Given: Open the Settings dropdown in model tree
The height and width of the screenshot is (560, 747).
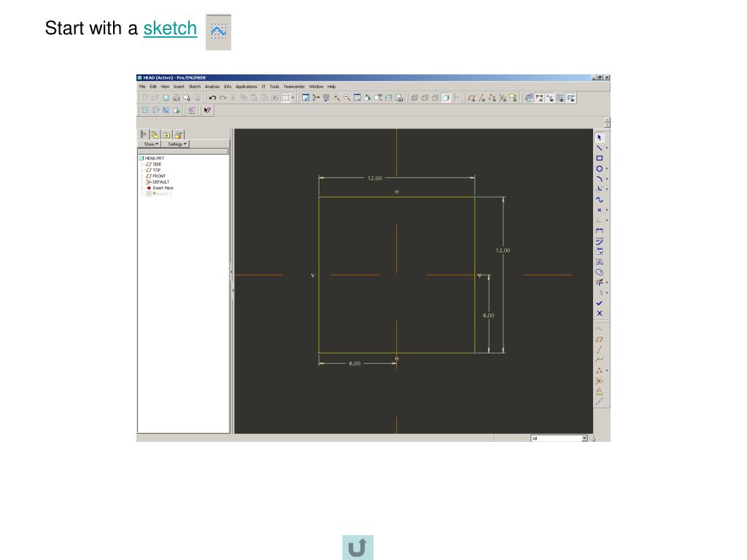Looking at the screenshot, I should 177,144.
